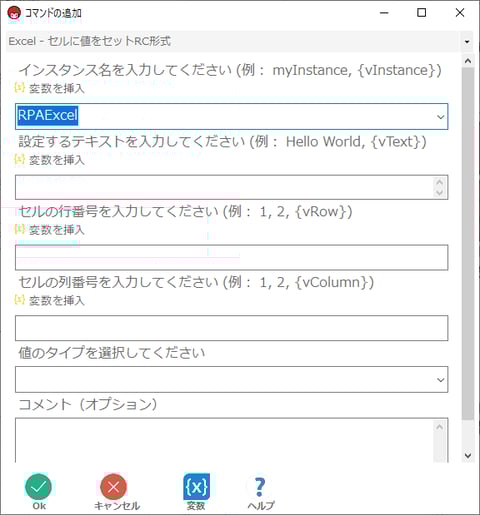Click the cell column number input field
This screenshot has width=480, height=515.
(231, 328)
